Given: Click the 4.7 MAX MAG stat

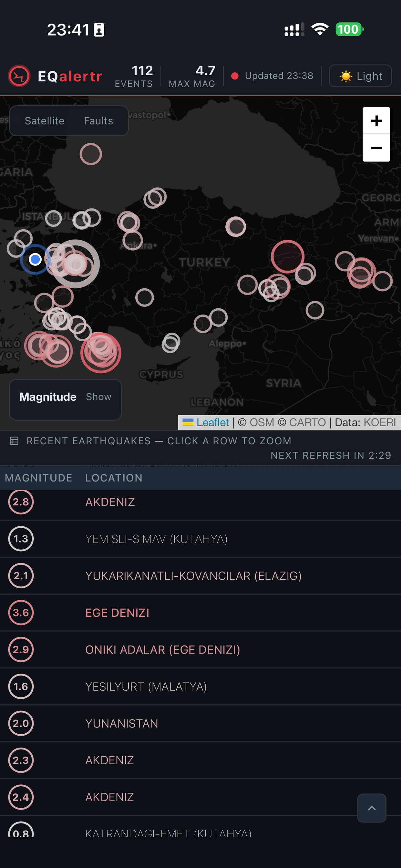Looking at the screenshot, I should [192, 76].
